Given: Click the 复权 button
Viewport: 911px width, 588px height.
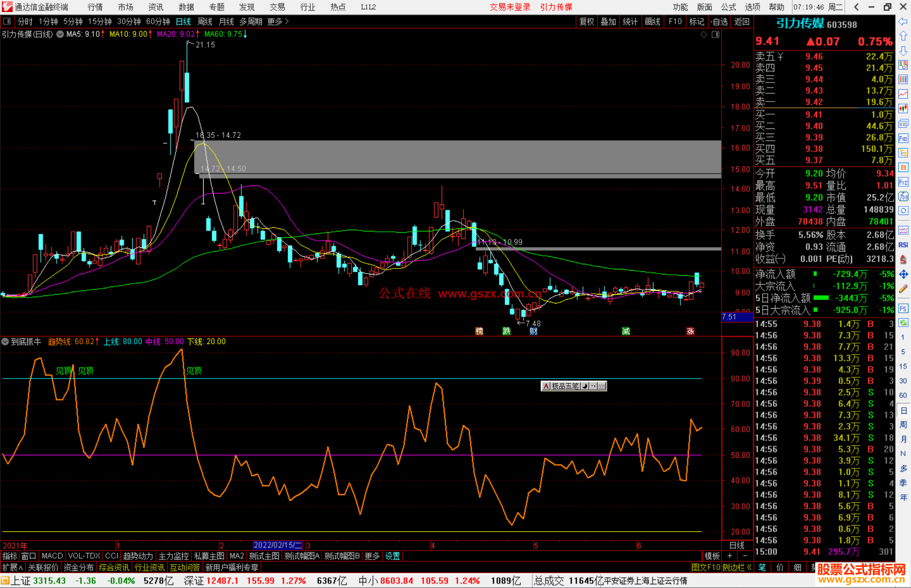Looking at the screenshot, I should click(587, 21).
